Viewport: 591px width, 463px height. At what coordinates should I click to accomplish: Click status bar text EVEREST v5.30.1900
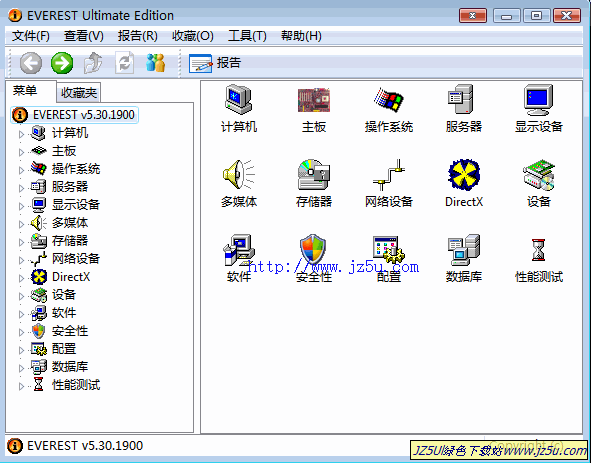click(85, 446)
